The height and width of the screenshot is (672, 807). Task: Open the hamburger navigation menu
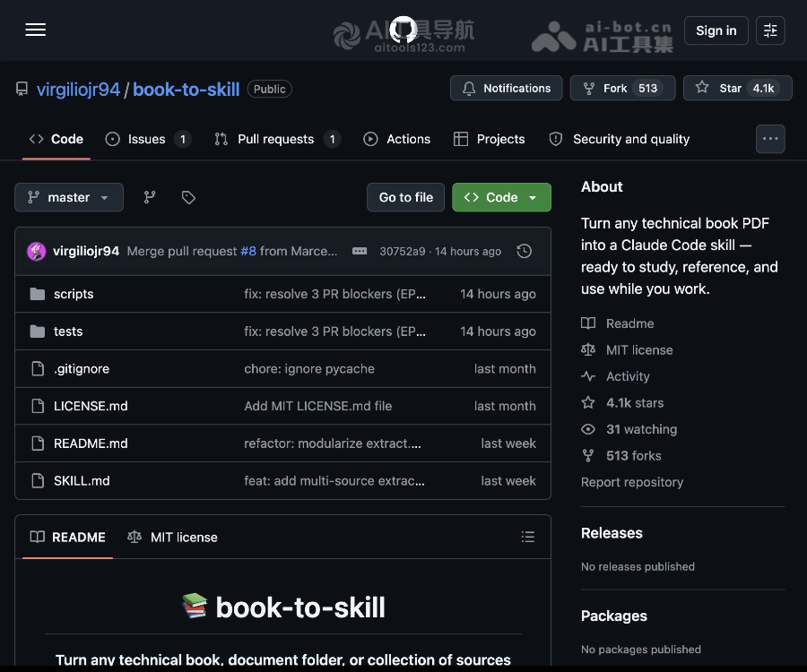(36, 30)
